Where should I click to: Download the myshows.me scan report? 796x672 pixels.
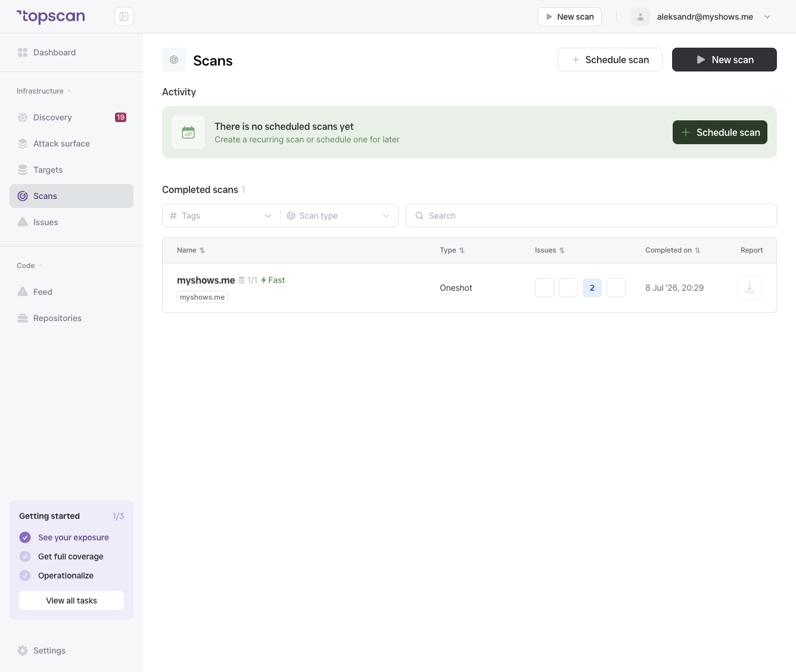click(x=750, y=288)
